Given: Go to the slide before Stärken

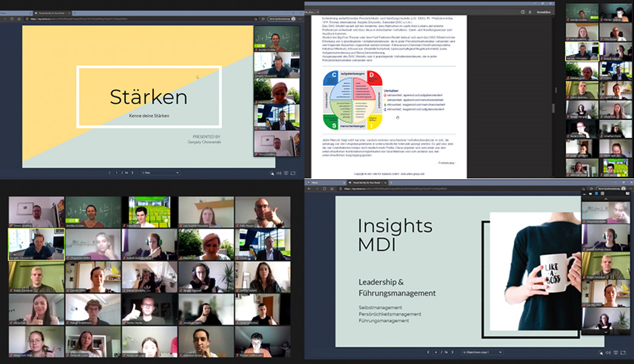Looking at the screenshot, I should pyautogui.click(x=109, y=173).
